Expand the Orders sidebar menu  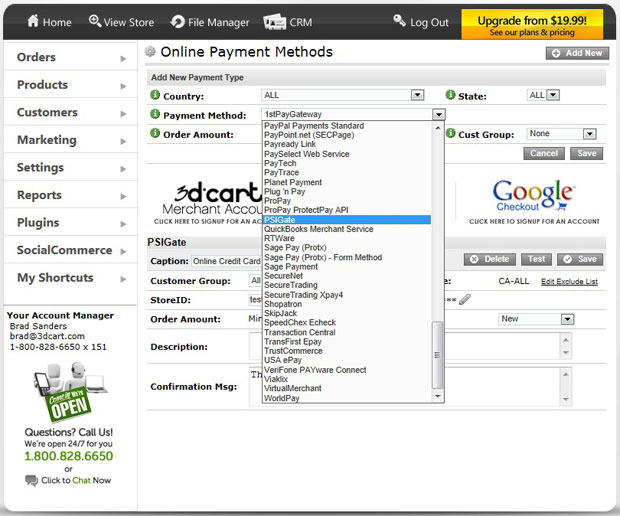(71, 58)
